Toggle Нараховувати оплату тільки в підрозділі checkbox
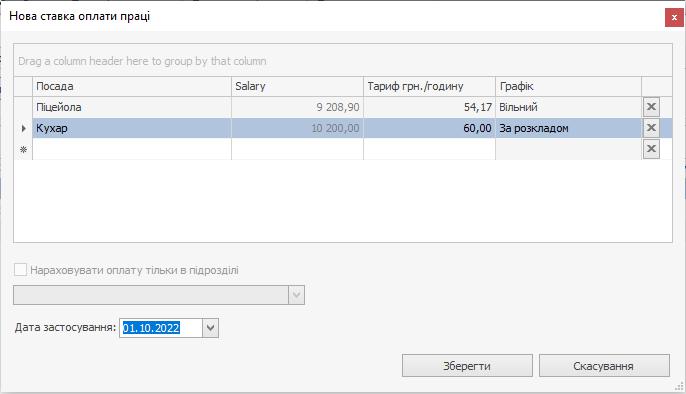The width and height of the screenshot is (686, 394). [x=21, y=269]
